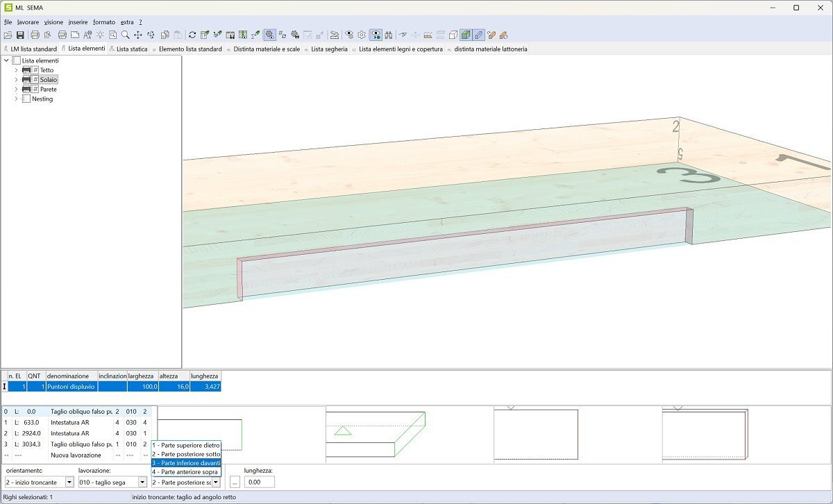833x504 pixels.
Task: Click the save floppy disk icon
Action: (x=20, y=35)
